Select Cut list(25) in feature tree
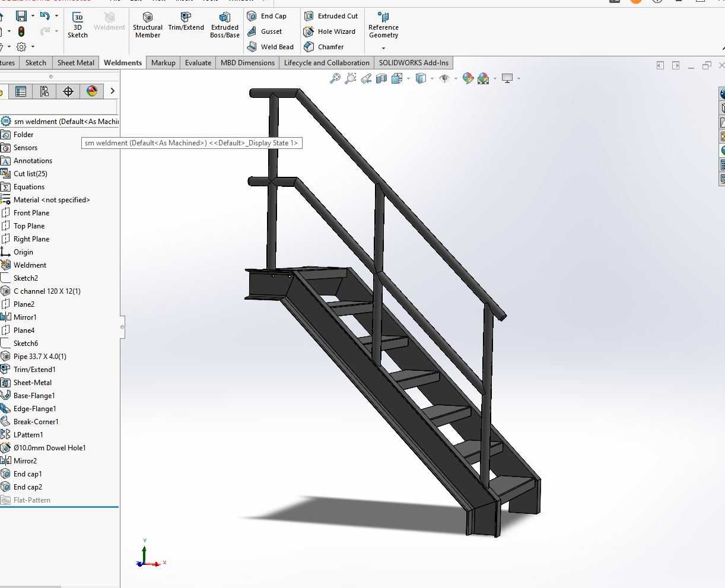This screenshot has height=588, width=725. pyautogui.click(x=30, y=174)
